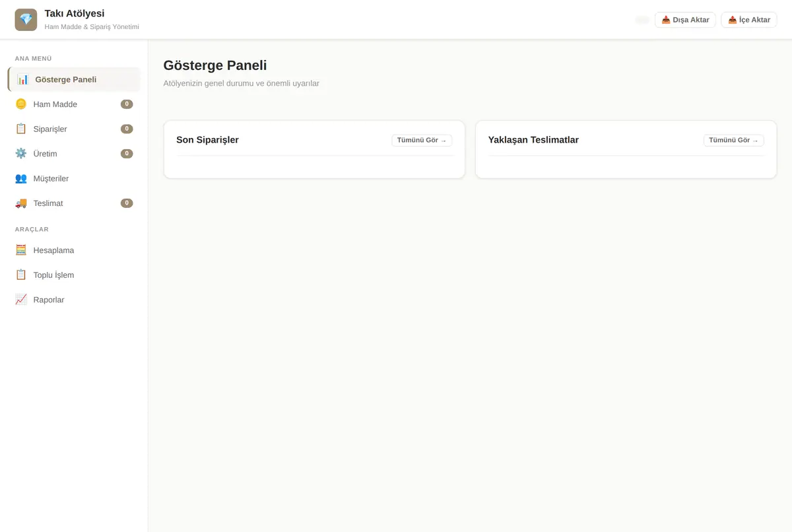Select the Teslimat truck icon
The height and width of the screenshot is (532, 792).
click(21, 203)
